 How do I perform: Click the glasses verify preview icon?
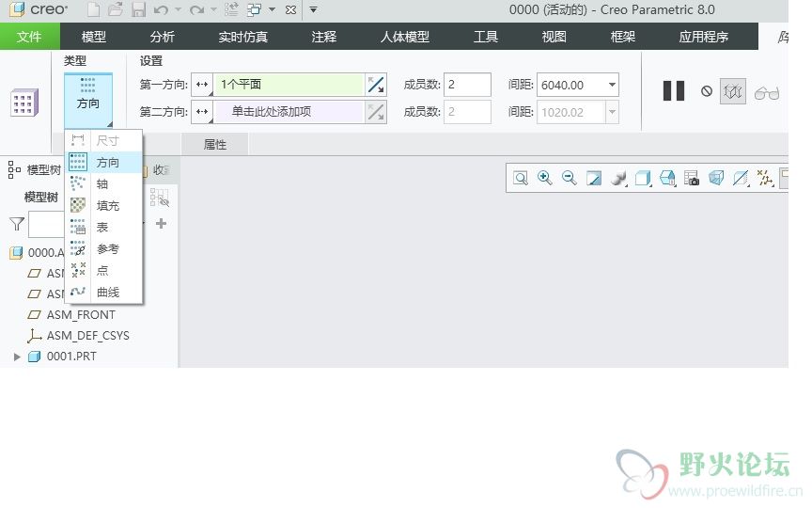767,93
